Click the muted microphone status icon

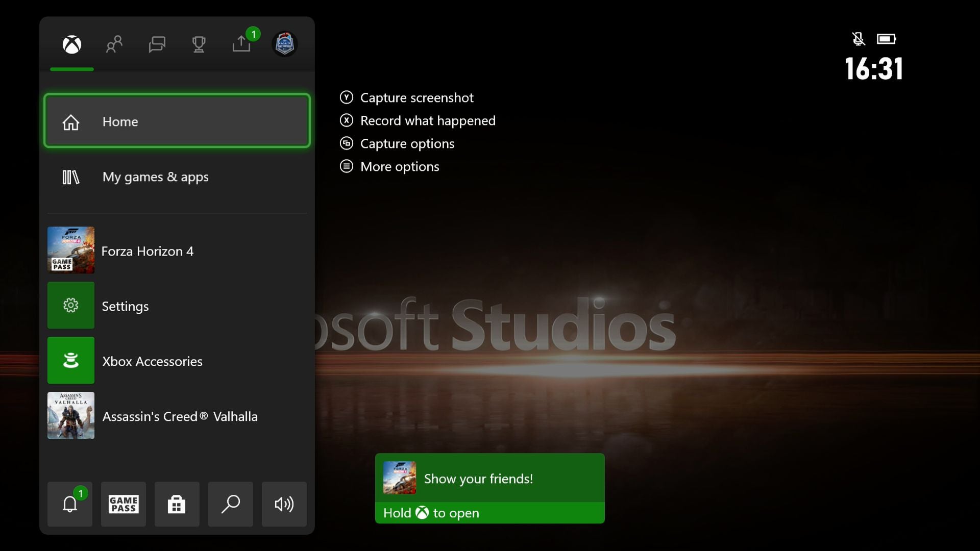[858, 39]
